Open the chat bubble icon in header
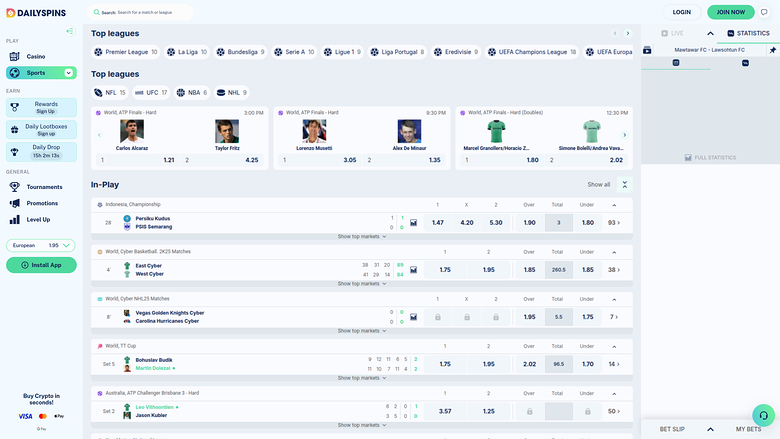The height and width of the screenshot is (439, 780). point(764,12)
